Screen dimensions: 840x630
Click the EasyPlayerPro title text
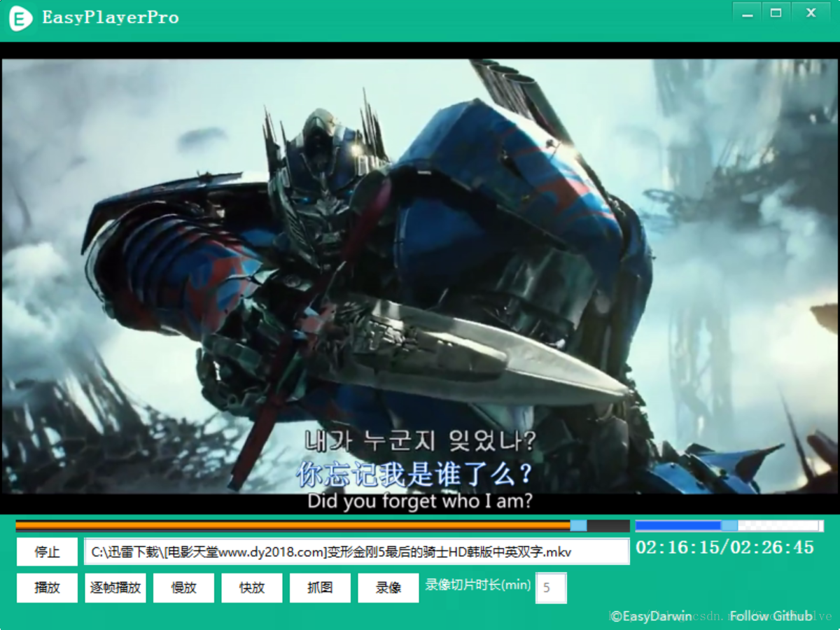tap(111, 18)
